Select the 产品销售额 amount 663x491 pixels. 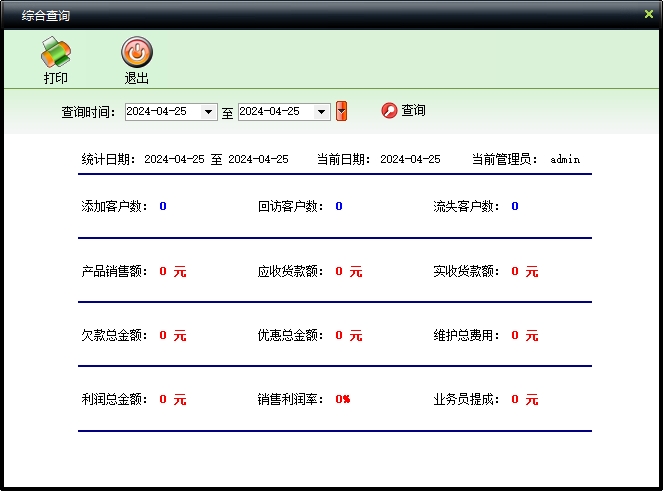(172, 271)
